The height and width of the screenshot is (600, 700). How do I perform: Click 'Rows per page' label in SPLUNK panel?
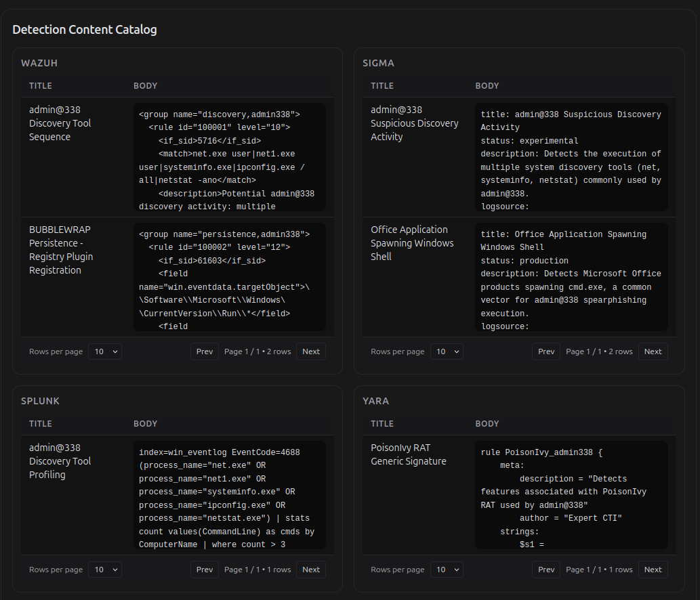(56, 570)
